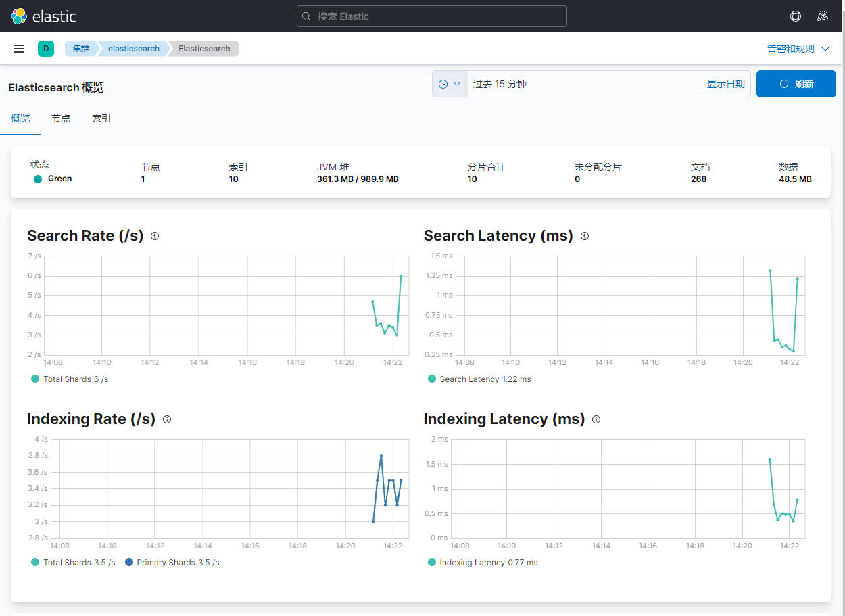
Task: Click the green D space avatar
Action: pos(46,49)
